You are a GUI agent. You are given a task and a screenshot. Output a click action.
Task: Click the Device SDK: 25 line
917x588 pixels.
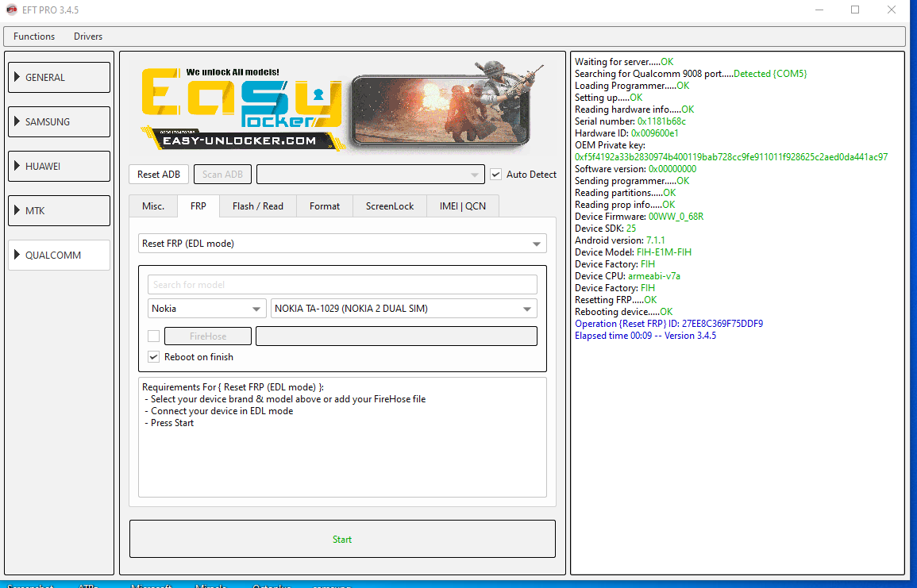(x=605, y=229)
